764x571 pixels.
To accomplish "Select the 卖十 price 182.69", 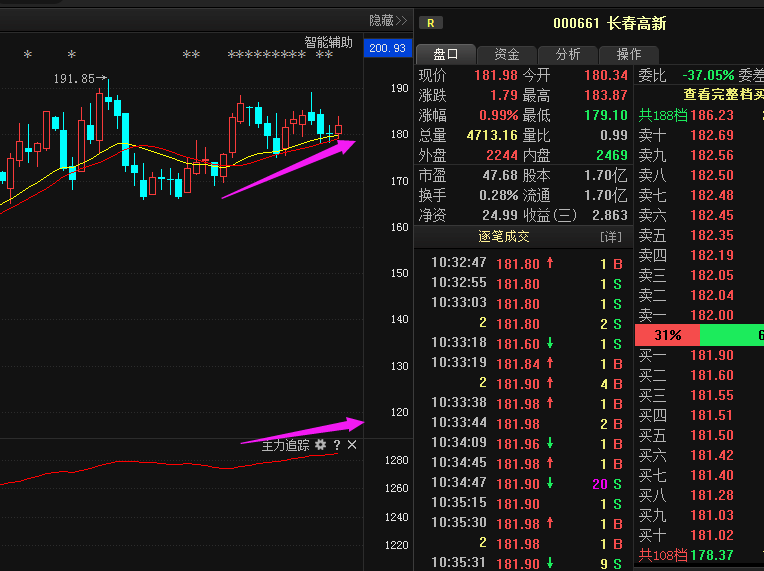I will (x=712, y=135).
